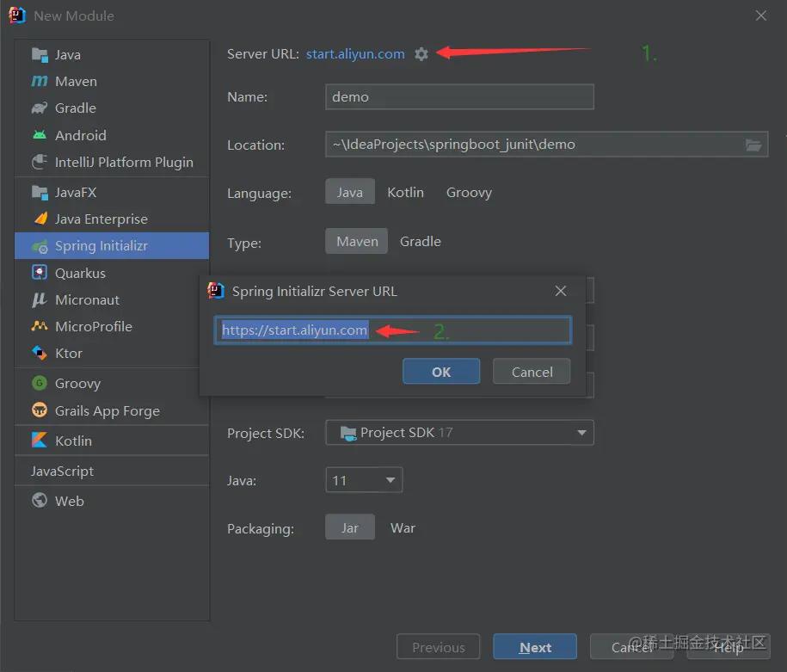Click the IntelliJ Platform Plugin icon
Screen dimensions: 787x672
tap(40, 162)
